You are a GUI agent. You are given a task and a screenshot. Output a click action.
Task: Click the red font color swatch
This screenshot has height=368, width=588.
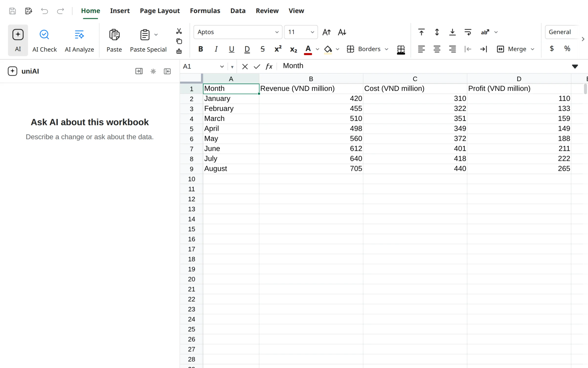tap(308, 50)
